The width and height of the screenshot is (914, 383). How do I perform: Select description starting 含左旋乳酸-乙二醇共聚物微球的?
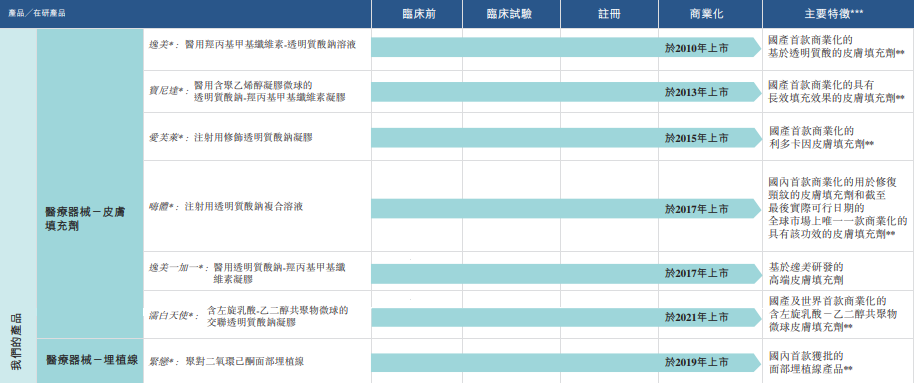[278, 316]
